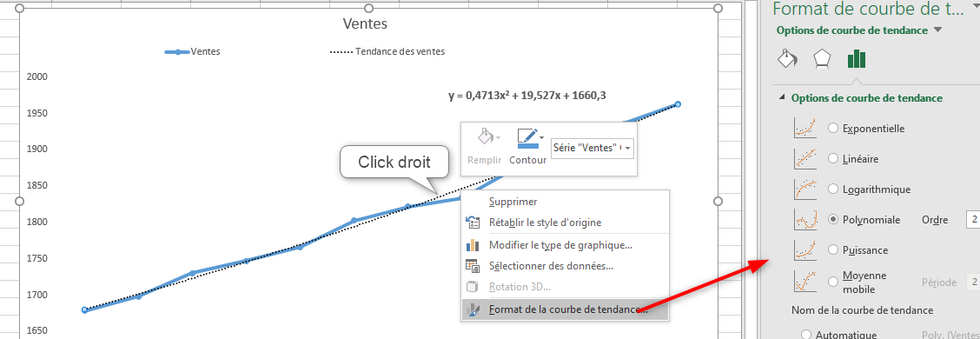Click the Sélectionner des données icon
This screenshot has height=339, width=980.
[473, 266]
